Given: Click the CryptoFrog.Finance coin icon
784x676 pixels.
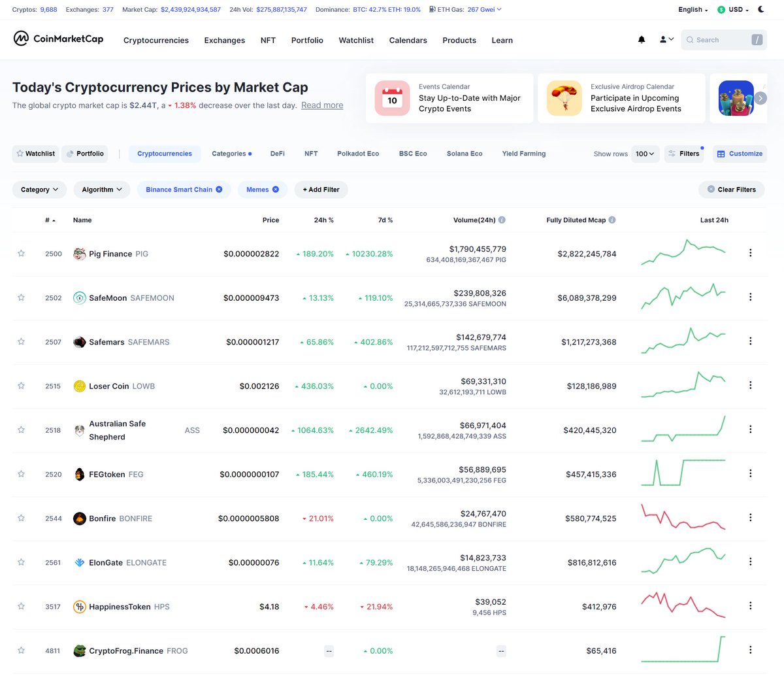Looking at the screenshot, I should coord(80,651).
